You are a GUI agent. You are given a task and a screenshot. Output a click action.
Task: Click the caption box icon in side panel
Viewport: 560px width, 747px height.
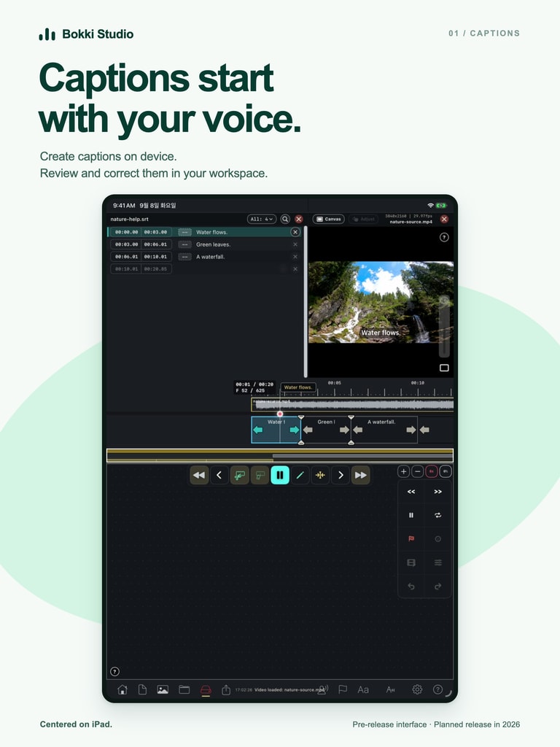coord(411,562)
